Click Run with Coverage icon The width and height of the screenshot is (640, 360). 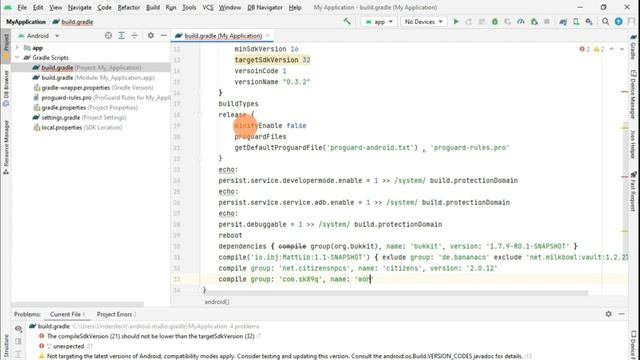pyautogui.click(x=508, y=22)
